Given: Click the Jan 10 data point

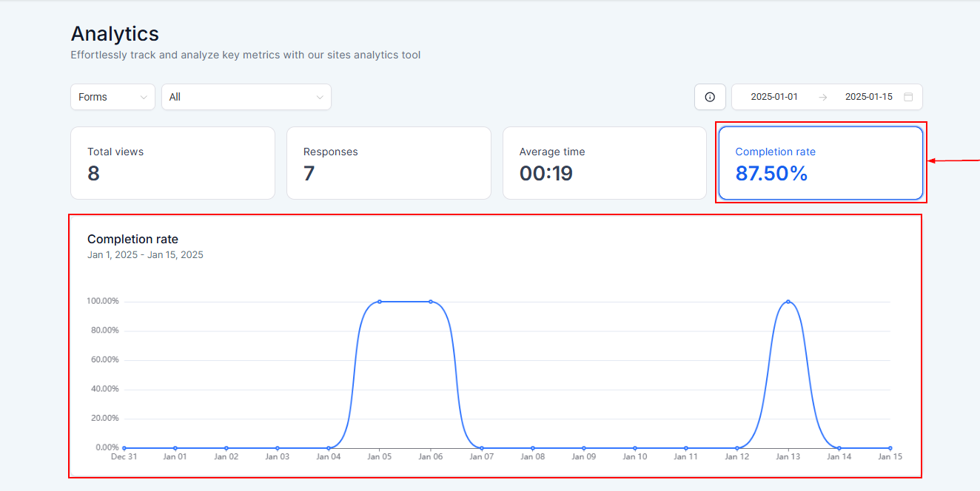Looking at the screenshot, I should (x=635, y=448).
